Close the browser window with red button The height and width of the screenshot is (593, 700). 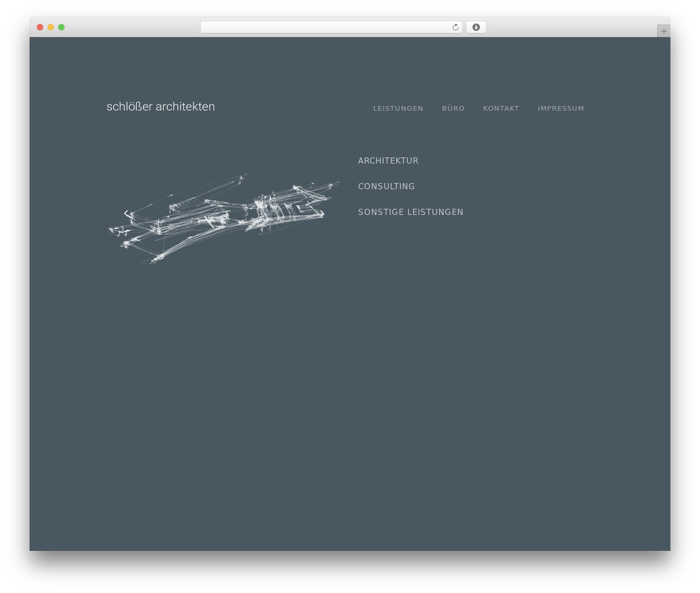coord(40,27)
